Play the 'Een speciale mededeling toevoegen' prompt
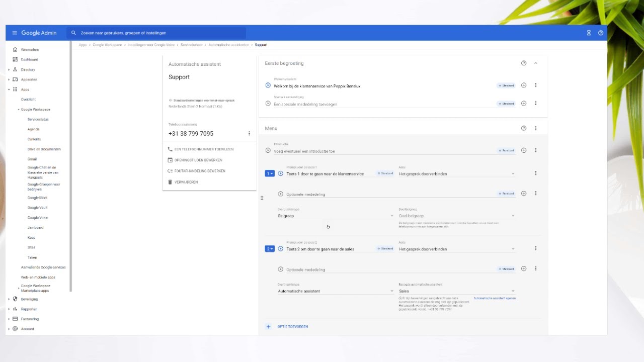This screenshot has height=362, width=644. click(x=268, y=104)
